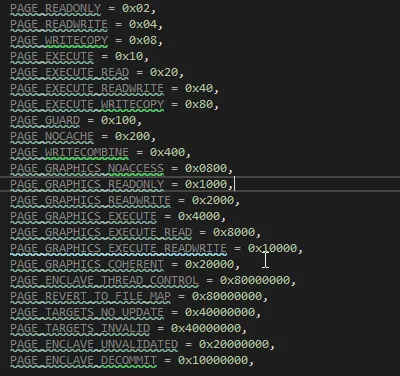
Task: Click PAGE_GRAPHICS_READWRITE identifier
Action: tap(90, 200)
